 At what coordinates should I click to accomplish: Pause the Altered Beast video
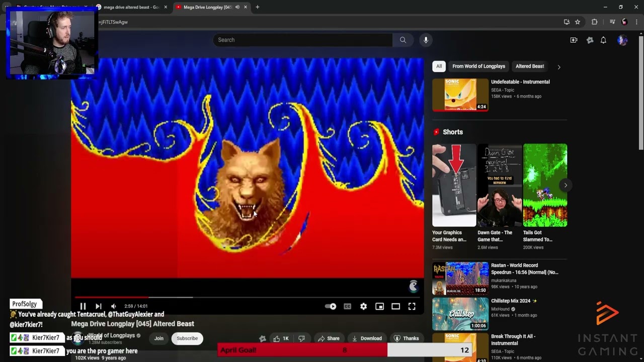click(x=83, y=306)
